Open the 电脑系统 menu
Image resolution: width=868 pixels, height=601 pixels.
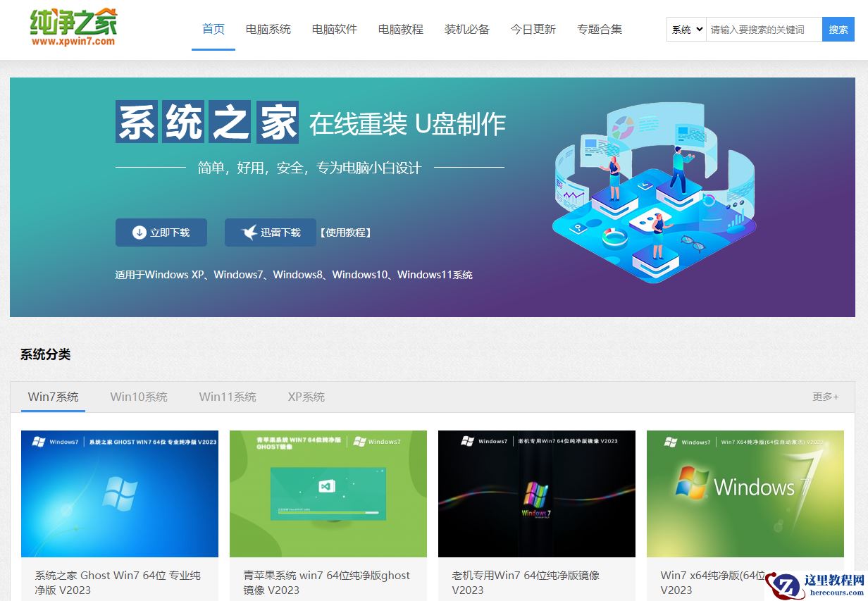coord(268,30)
